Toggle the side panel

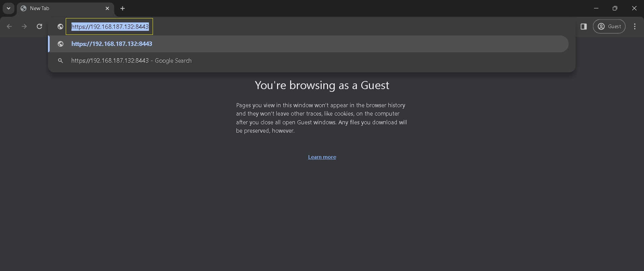[584, 26]
